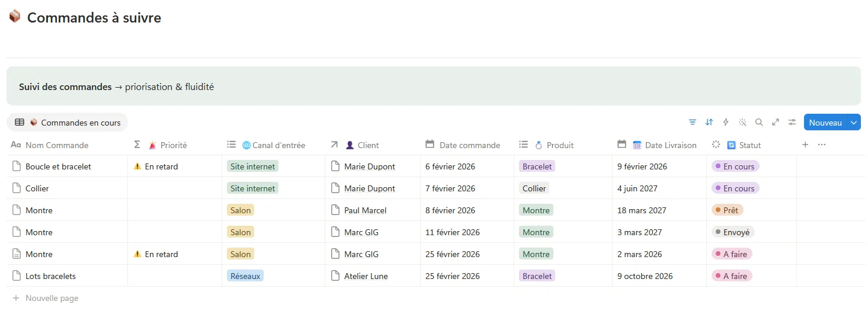868x311 pixels.
Task: Open the Priorité column header
Action: [175, 145]
